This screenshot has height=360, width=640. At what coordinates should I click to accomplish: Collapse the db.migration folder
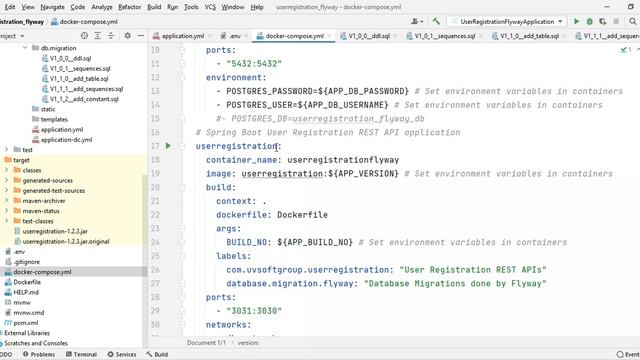[x=25, y=48]
